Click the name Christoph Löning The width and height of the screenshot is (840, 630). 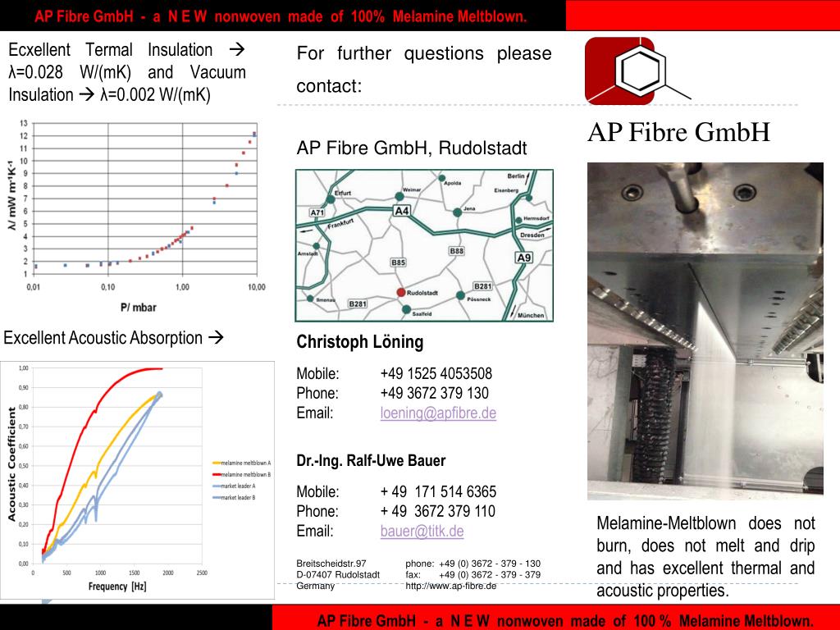(360, 342)
